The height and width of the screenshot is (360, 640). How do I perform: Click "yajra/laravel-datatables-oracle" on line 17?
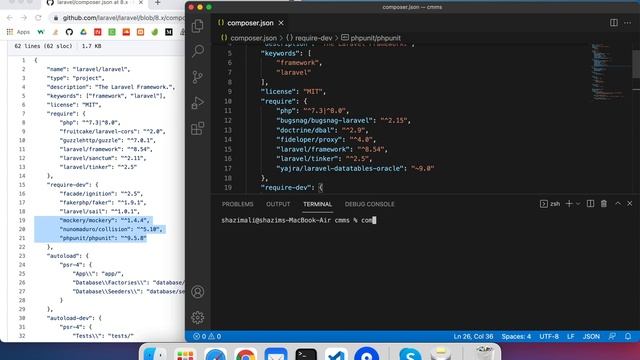tap(340, 168)
